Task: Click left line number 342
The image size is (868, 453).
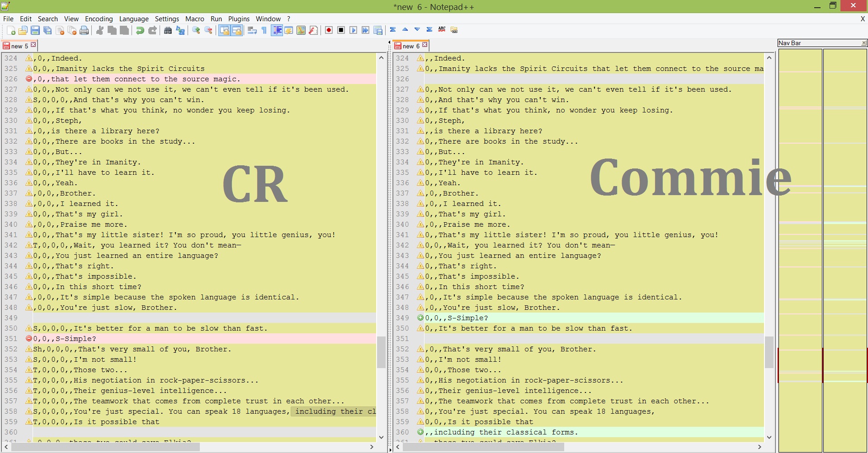Action: [11, 245]
